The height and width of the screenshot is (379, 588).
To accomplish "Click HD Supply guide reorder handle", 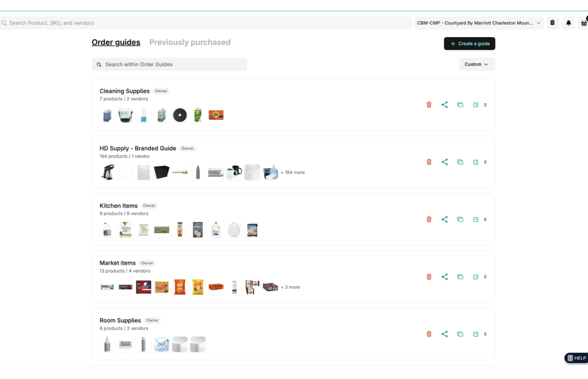I will [485, 162].
